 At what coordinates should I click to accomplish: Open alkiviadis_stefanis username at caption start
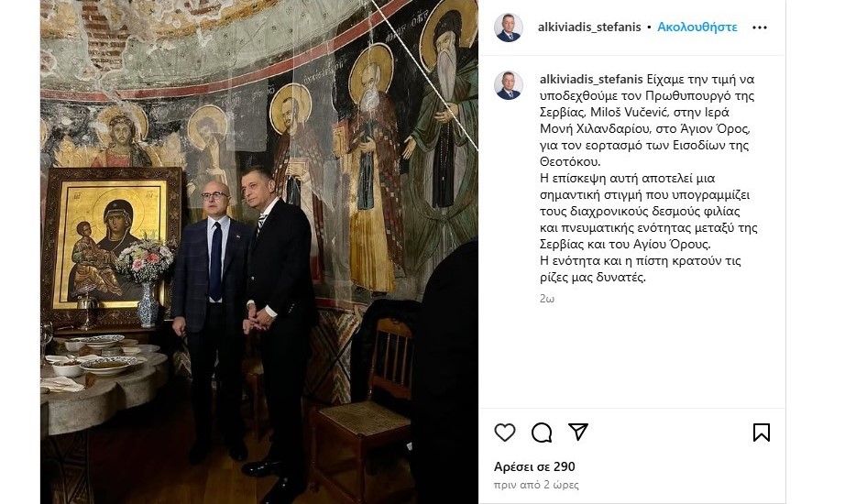pos(591,79)
